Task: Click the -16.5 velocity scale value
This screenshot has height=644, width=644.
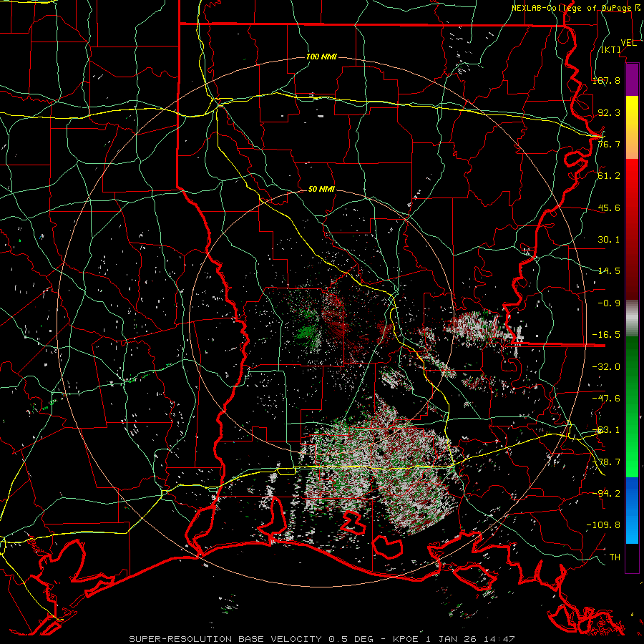Action: tap(606, 335)
